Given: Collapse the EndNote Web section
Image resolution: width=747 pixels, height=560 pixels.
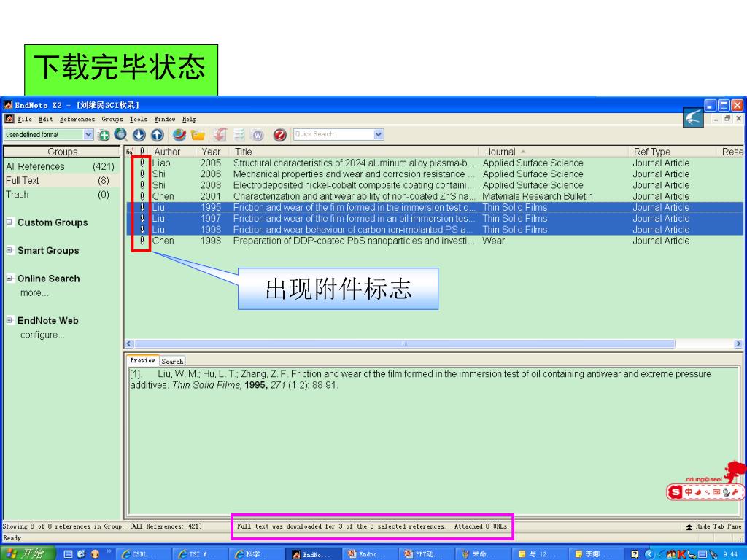Looking at the screenshot, I should pyautogui.click(x=9, y=320).
